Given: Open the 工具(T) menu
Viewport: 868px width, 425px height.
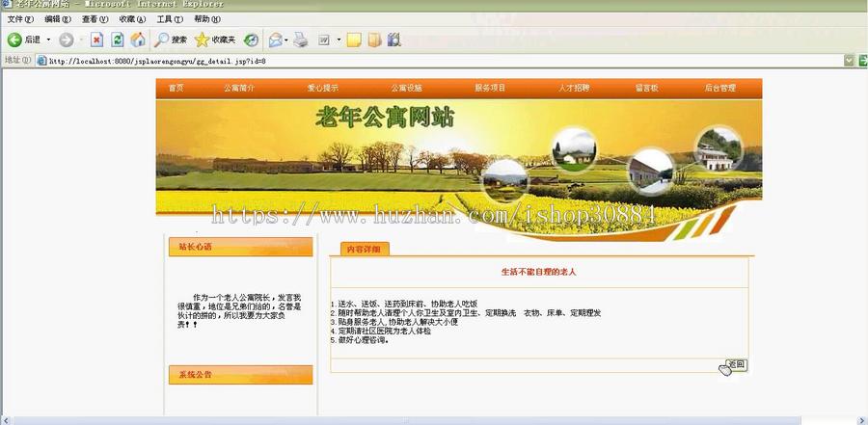Looking at the screenshot, I should (170, 19).
